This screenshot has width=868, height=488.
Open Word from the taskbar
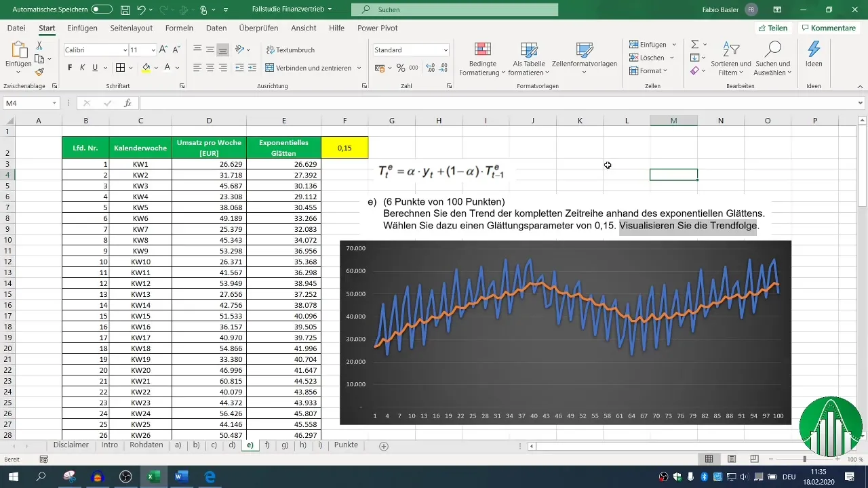tap(181, 477)
